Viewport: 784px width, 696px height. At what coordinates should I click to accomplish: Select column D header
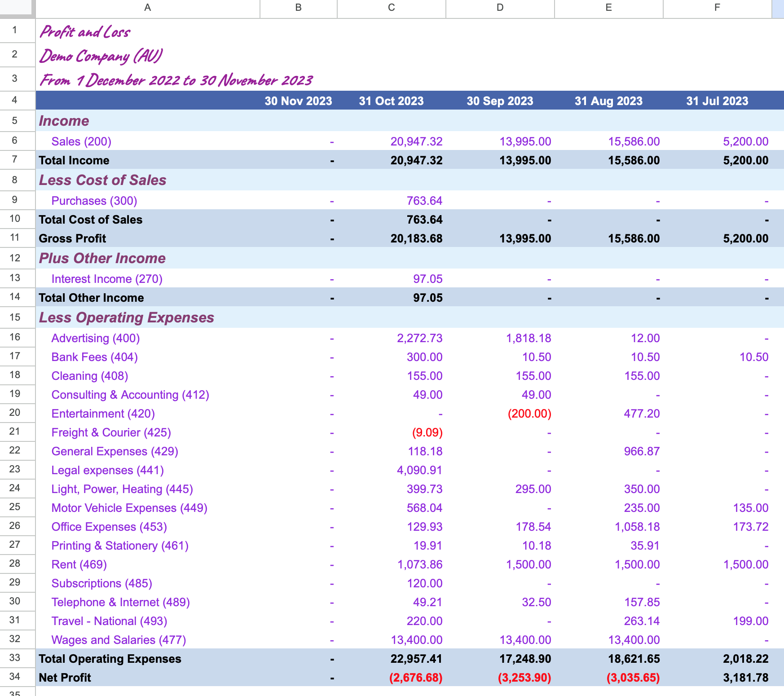[500, 8]
